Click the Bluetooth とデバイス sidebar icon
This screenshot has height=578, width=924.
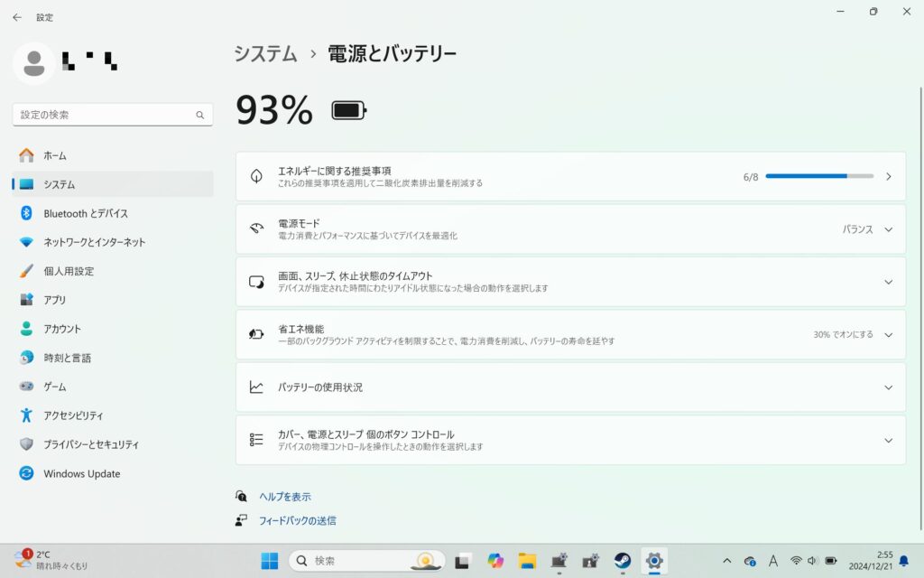(x=26, y=213)
